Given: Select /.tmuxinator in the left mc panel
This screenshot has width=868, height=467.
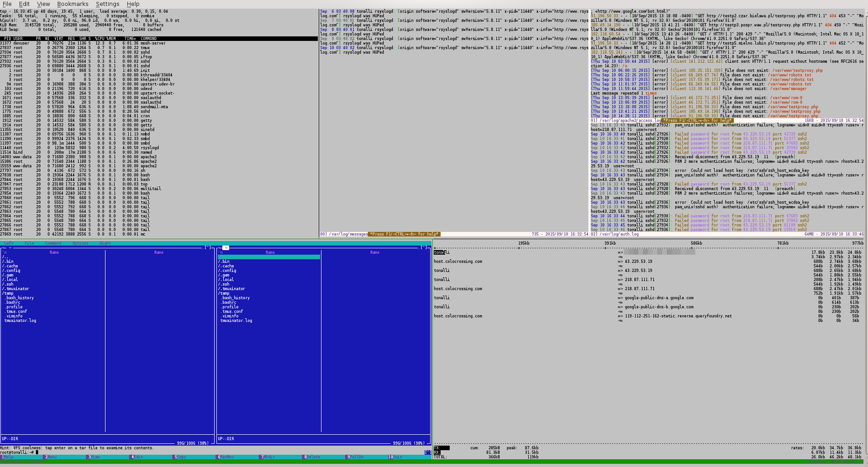Looking at the screenshot, I should 15,289.
